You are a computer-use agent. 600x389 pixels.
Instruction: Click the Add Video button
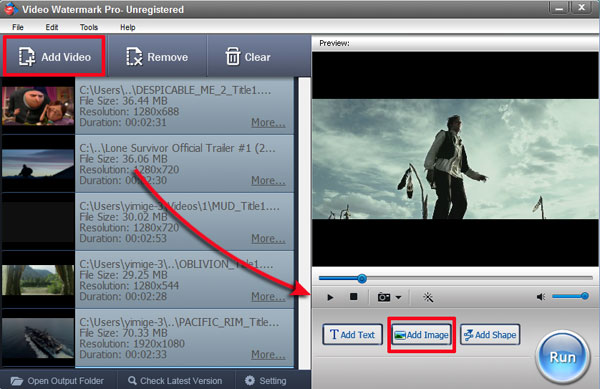(54, 57)
